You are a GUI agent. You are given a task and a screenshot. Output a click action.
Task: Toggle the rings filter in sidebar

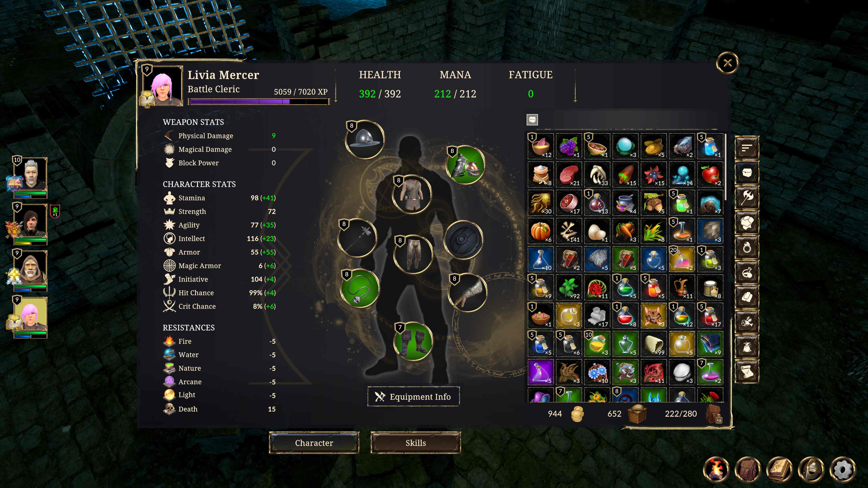[747, 248]
